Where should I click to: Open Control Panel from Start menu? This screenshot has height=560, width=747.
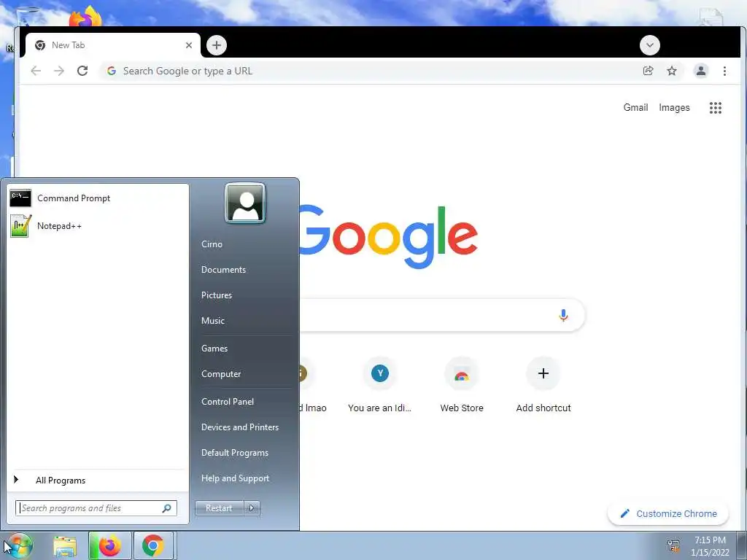[228, 402]
